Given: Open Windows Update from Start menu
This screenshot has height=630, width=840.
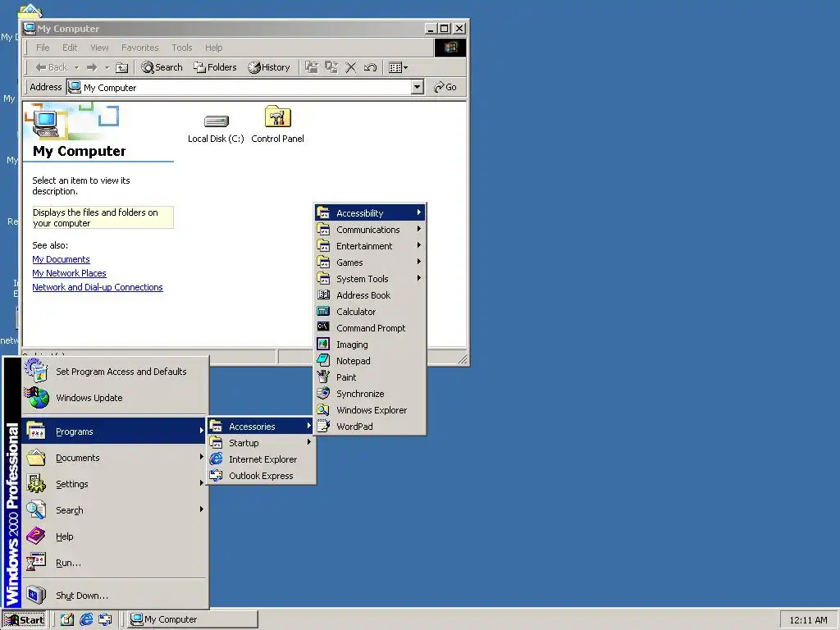Looking at the screenshot, I should point(115,398).
